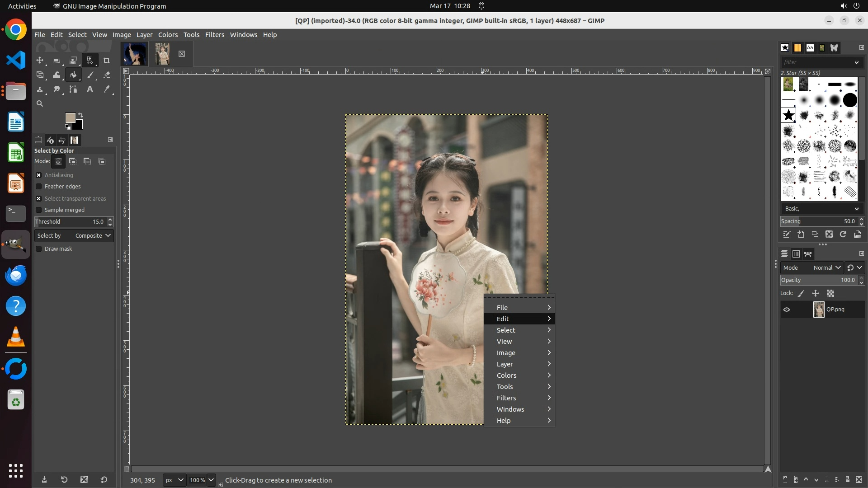Select the Move tool
Viewport: 868px width, 488px height.
coord(40,60)
